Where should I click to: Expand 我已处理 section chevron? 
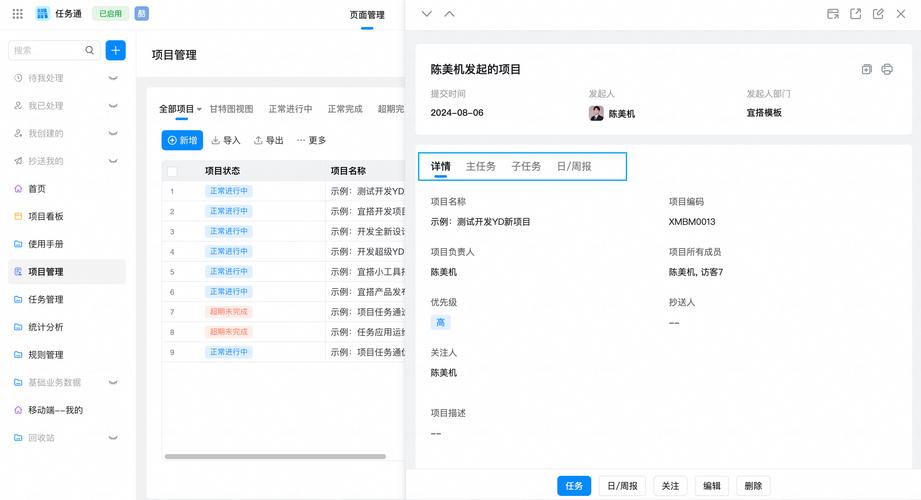tap(113, 106)
